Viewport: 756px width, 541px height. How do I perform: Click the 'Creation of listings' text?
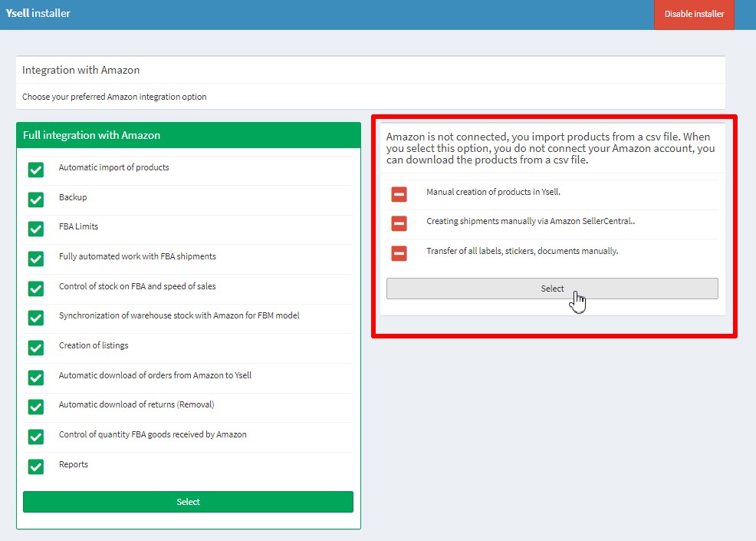click(x=94, y=345)
